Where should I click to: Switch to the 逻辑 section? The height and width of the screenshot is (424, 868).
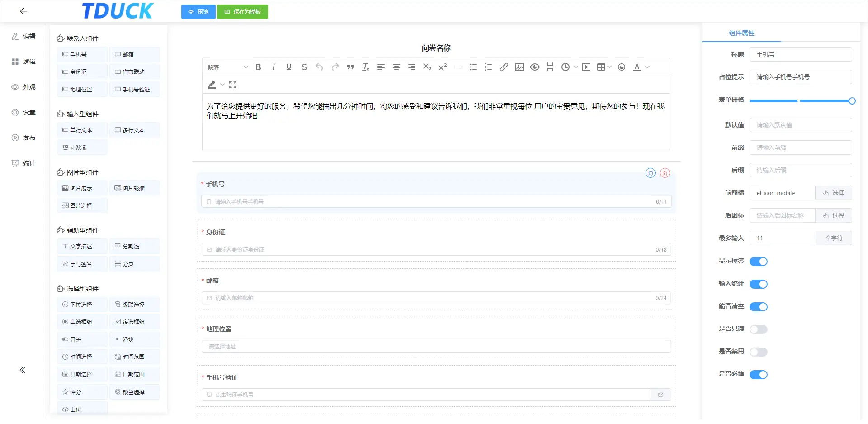coord(24,62)
